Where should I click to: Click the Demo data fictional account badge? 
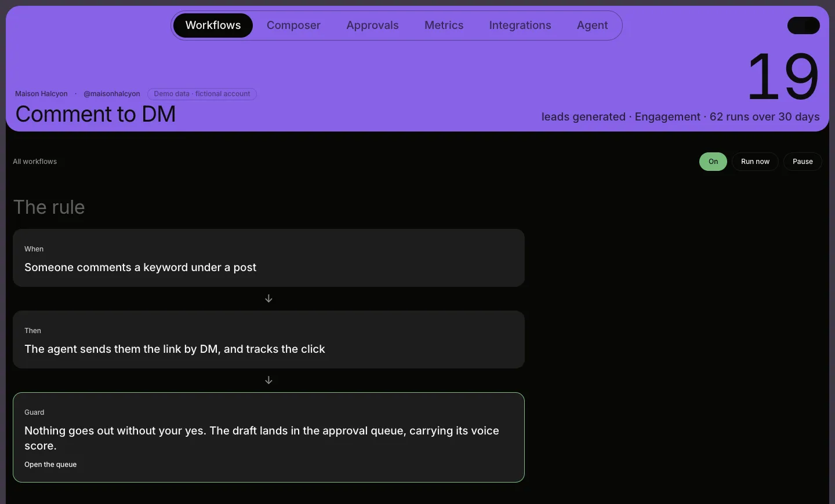pyautogui.click(x=202, y=94)
